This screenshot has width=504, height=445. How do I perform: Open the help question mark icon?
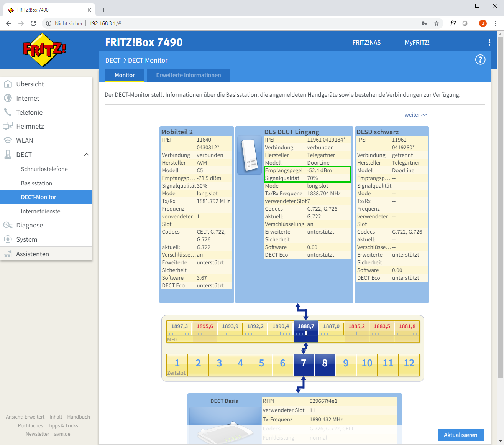tap(480, 60)
